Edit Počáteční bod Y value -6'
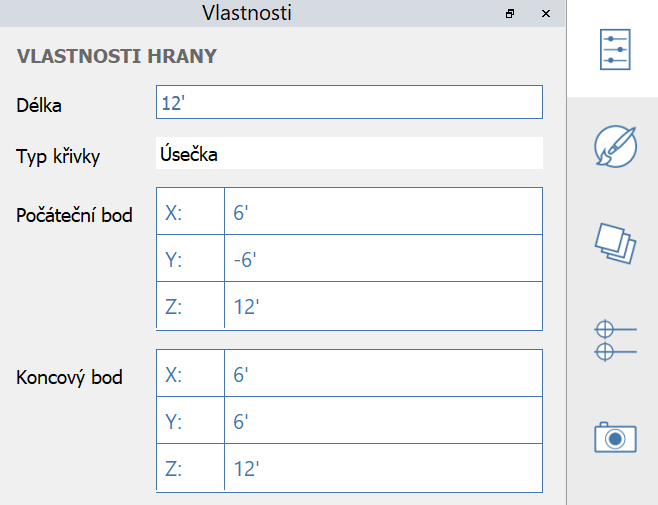 pyautogui.click(x=382, y=259)
